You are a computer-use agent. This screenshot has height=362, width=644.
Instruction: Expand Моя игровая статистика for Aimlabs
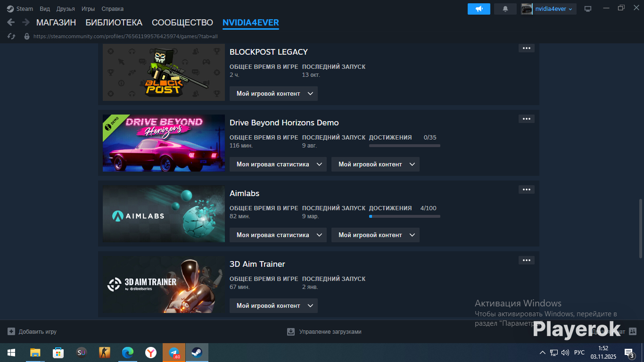278,235
